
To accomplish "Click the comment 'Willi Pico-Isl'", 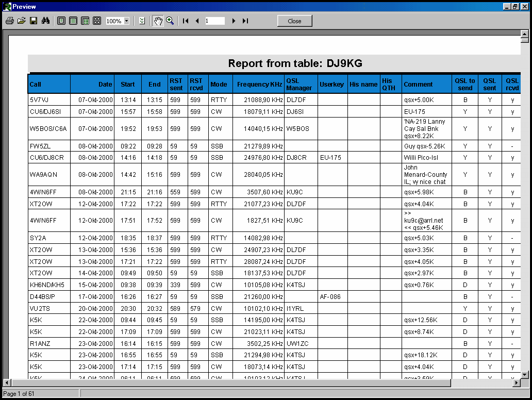I will (421, 158).
